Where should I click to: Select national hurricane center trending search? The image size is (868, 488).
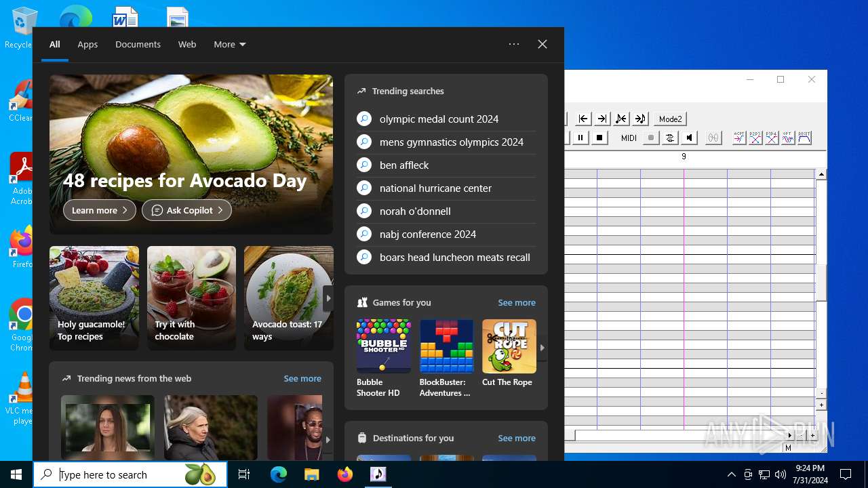pyautogui.click(x=446, y=188)
